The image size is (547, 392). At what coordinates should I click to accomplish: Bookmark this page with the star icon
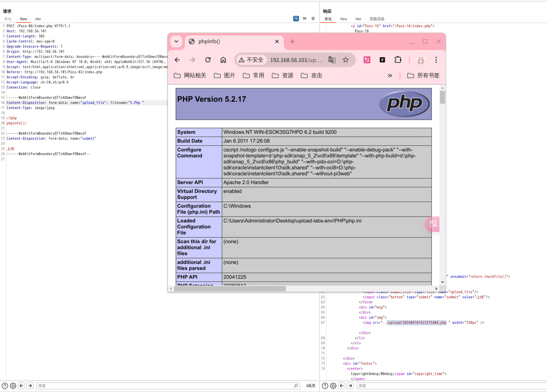click(x=346, y=60)
